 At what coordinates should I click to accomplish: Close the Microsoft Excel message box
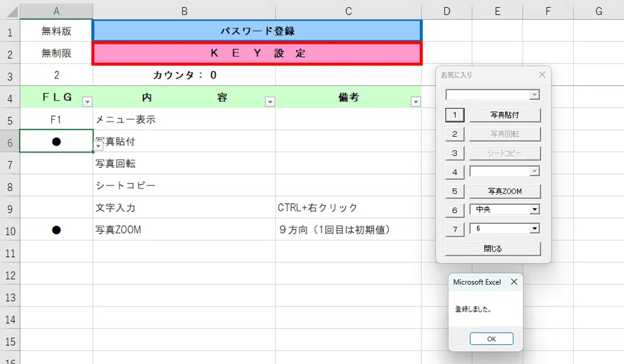pos(514,282)
